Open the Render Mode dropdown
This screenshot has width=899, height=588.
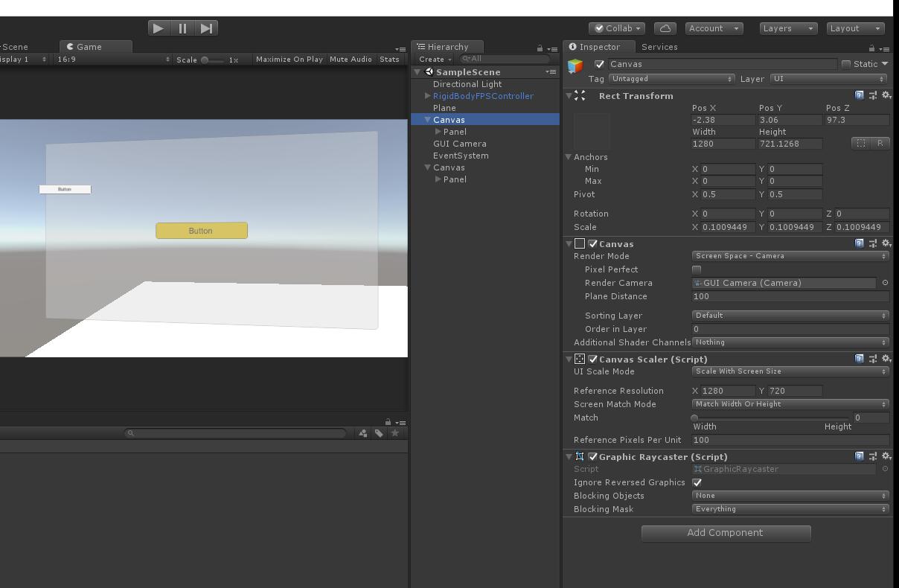click(790, 256)
